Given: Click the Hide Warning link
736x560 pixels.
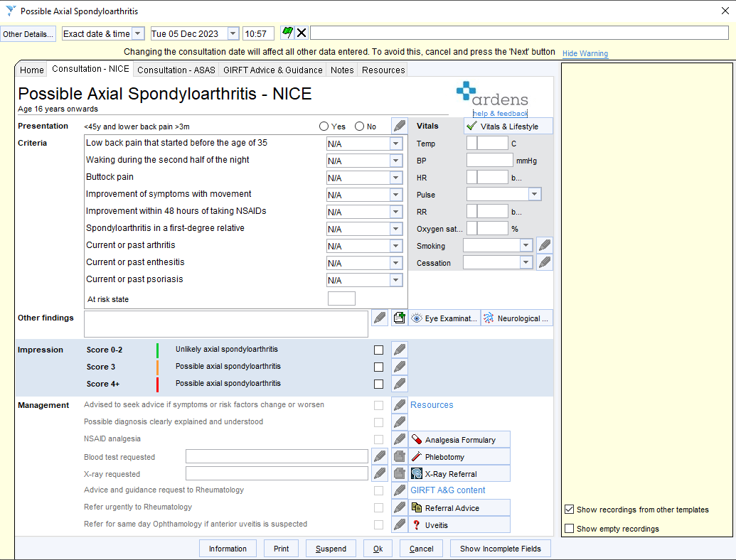Looking at the screenshot, I should (x=585, y=53).
